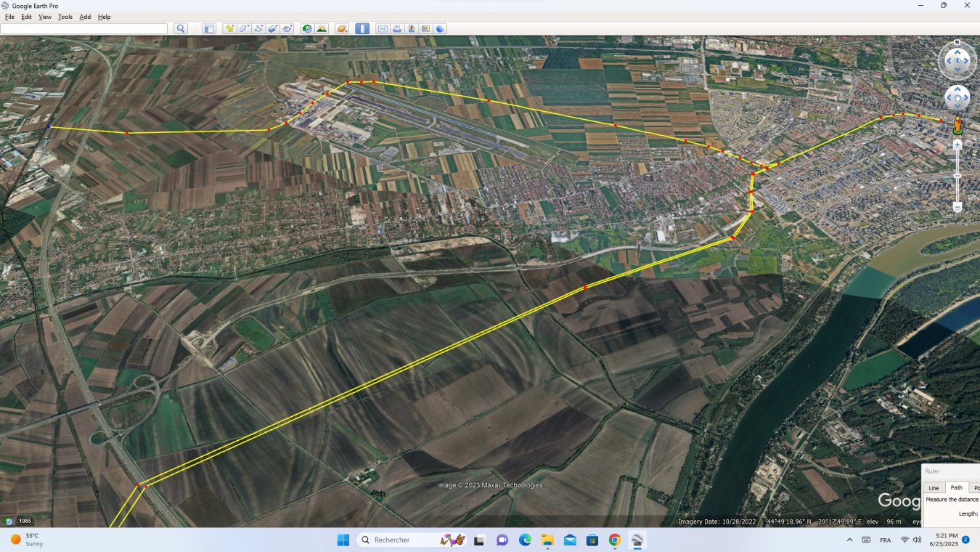Click the Email envelope icon

click(x=383, y=29)
